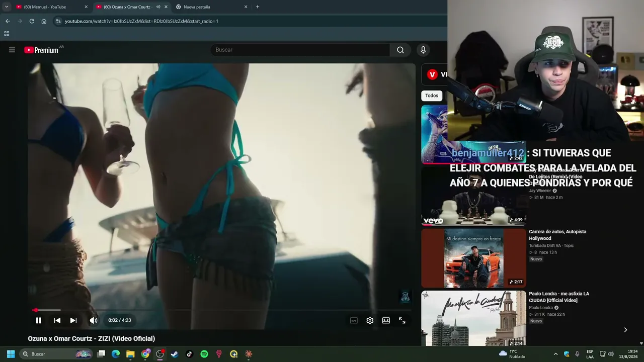The image size is (644, 362).
Task: Open the apps grid in the bookmarks bar
Action: [7, 34]
